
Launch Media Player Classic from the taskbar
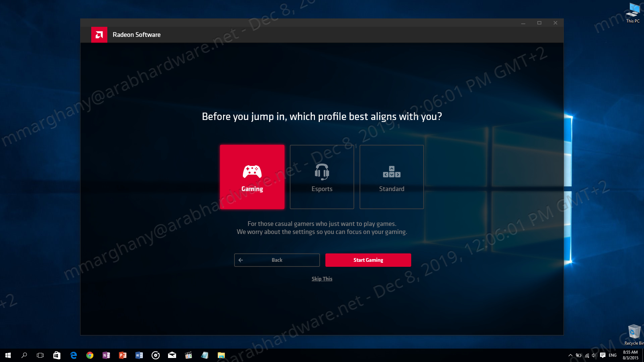(x=188, y=355)
